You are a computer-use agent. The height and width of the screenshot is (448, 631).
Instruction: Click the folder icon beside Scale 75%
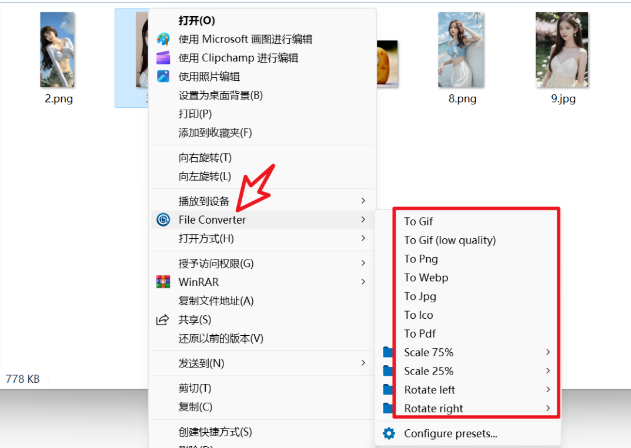388,352
